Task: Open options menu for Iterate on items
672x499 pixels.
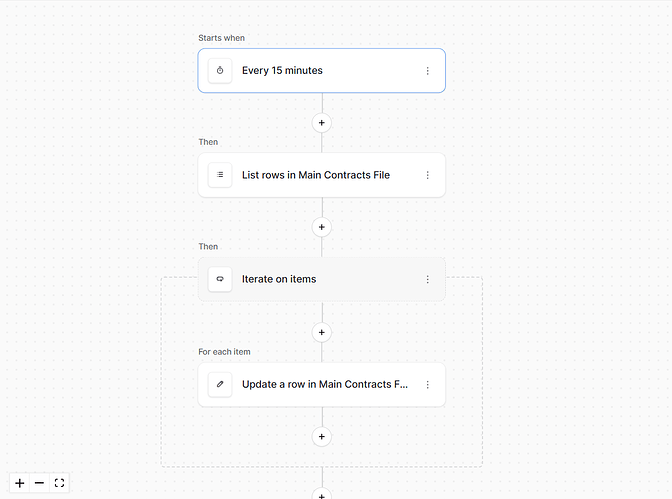Action: 427,280
